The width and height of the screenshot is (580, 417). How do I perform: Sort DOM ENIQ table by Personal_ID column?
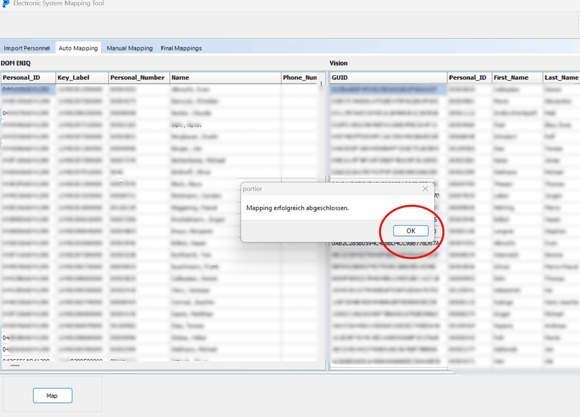(x=28, y=77)
